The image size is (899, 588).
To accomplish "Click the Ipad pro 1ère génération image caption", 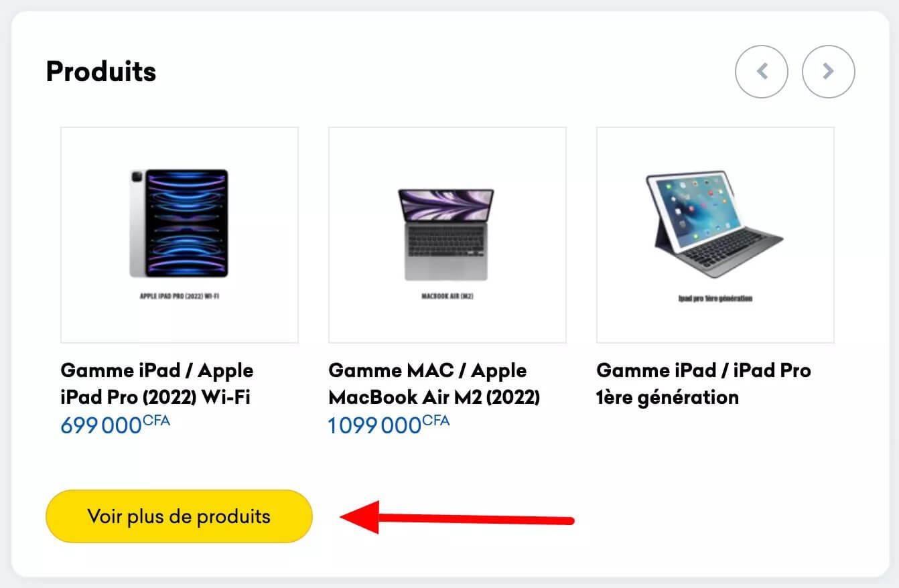I will (715, 298).
